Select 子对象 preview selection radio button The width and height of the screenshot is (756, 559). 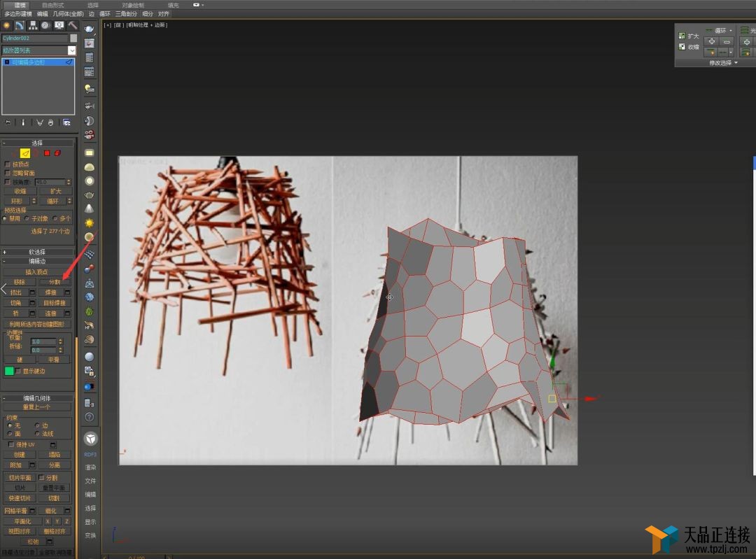coord(27,219)
